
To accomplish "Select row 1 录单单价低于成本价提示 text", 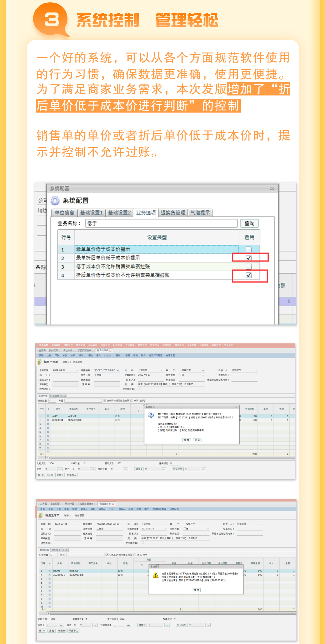I will (103, 249).
